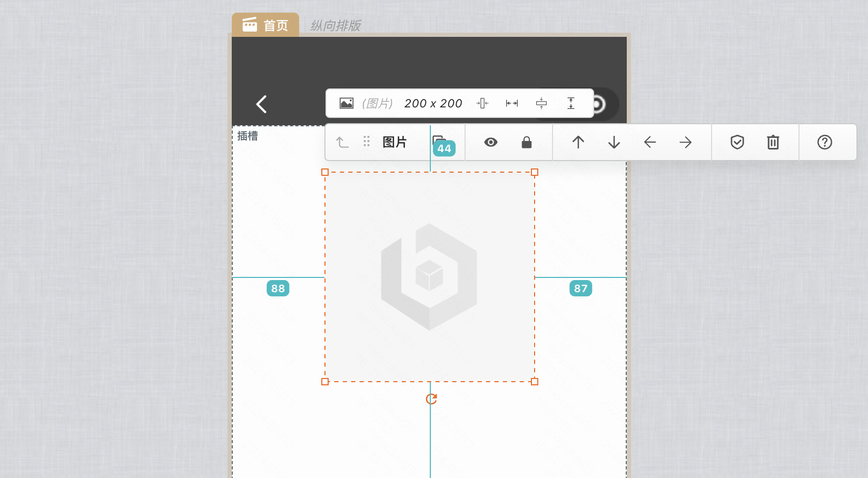Screen dimensions: 868x478
Task: Click the 87 right margin badge
Action: point(581,288)
